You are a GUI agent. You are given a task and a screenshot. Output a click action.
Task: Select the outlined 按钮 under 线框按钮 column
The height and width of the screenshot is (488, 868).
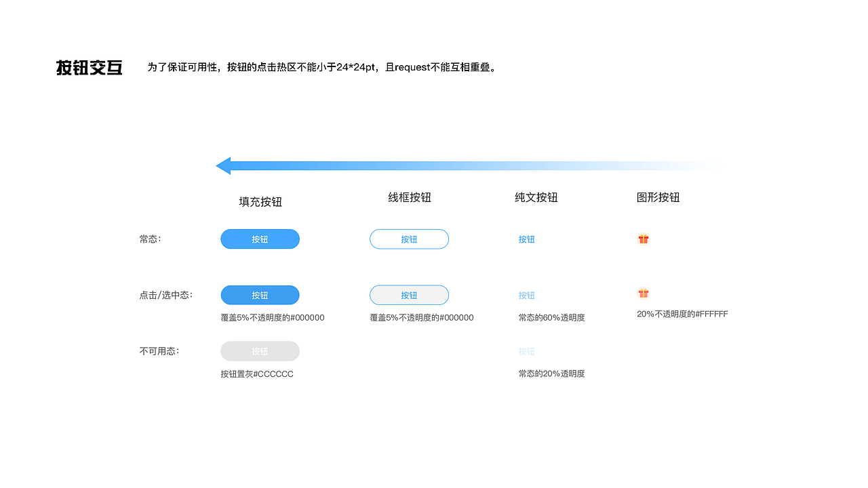(x=409, y=239)
